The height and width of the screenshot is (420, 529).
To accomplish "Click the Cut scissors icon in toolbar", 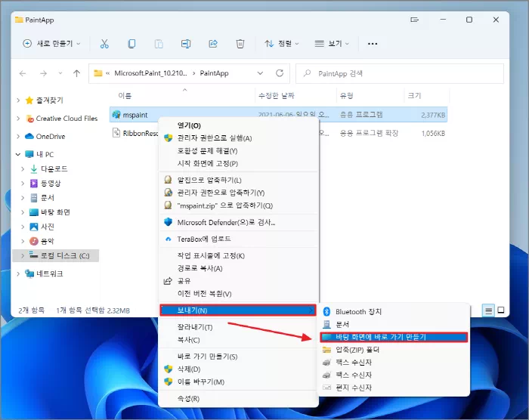I will coord(104,44).
